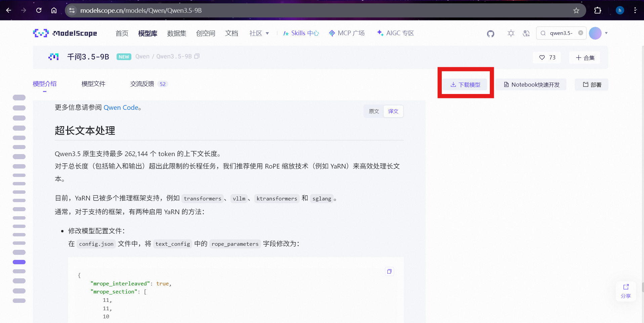Go home using the ModelScope logo
The image size is (644, 323).
pyautogui.click(x=65, y=33)
